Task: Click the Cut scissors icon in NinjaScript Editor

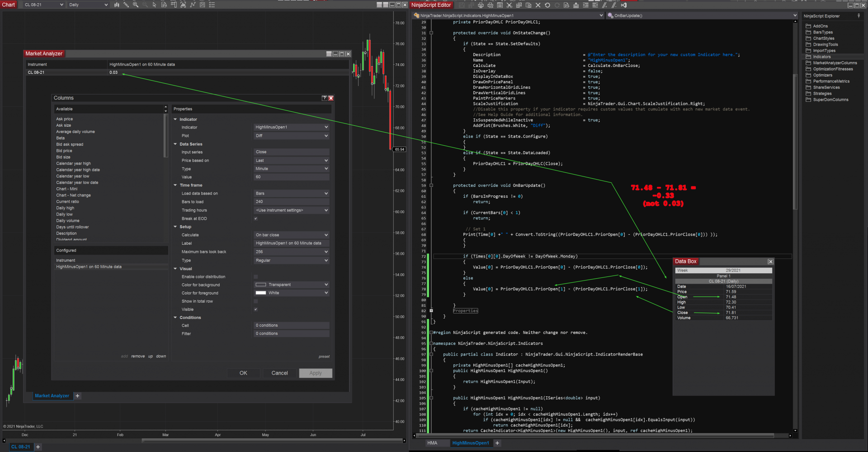Action: (x=509, y=5)
